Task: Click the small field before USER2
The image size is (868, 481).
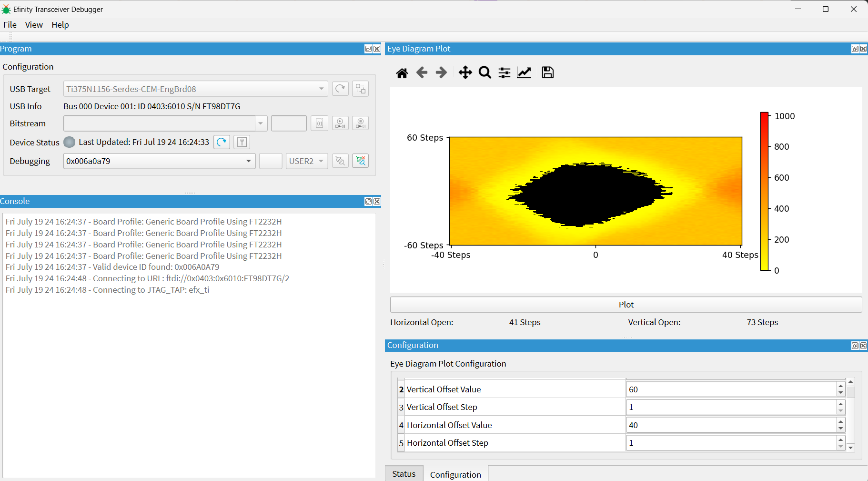Action: (271, 161)
